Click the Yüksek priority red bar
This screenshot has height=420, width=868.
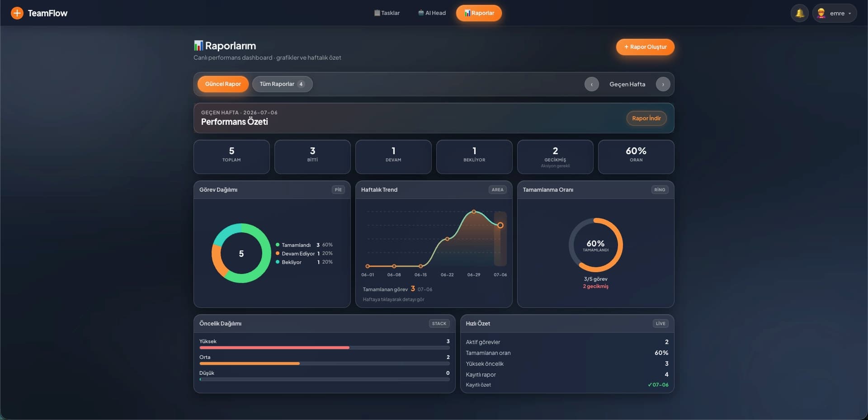274,348
